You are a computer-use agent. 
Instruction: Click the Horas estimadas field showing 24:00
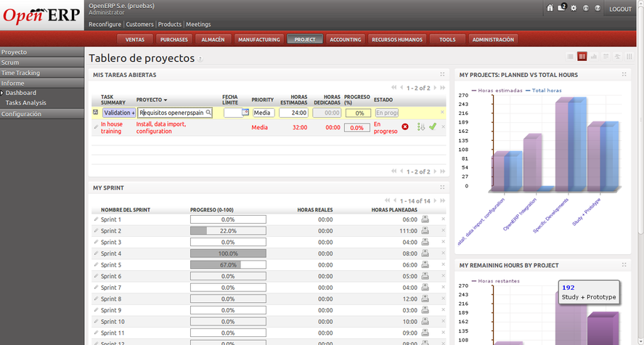[x=293, y=113]
